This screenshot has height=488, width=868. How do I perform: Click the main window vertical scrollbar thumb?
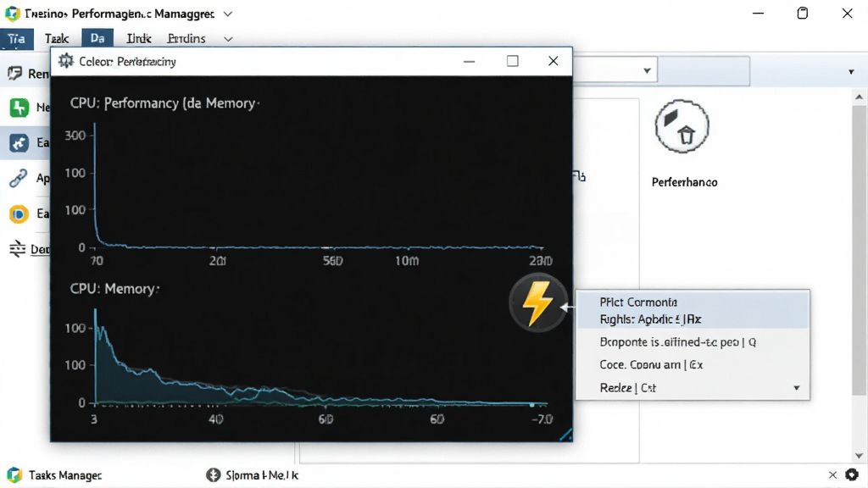pos(859,250)
